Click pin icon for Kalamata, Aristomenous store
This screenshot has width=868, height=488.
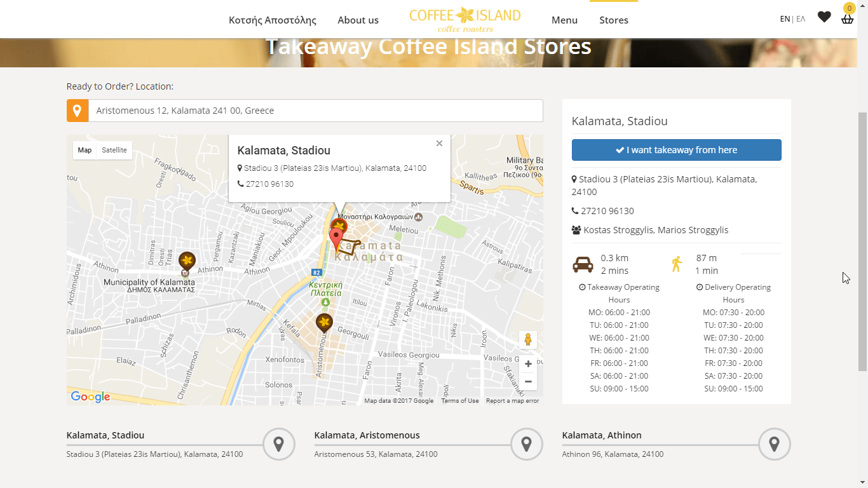point(526,444)
